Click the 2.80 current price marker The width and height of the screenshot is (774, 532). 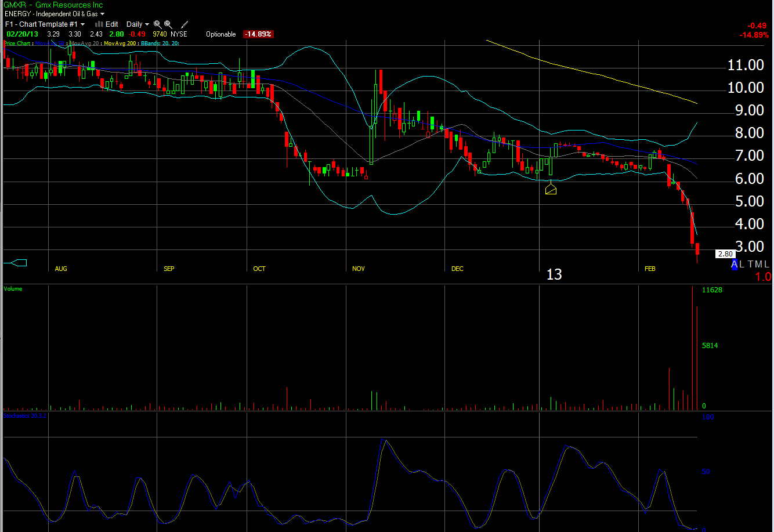(725, 254)
